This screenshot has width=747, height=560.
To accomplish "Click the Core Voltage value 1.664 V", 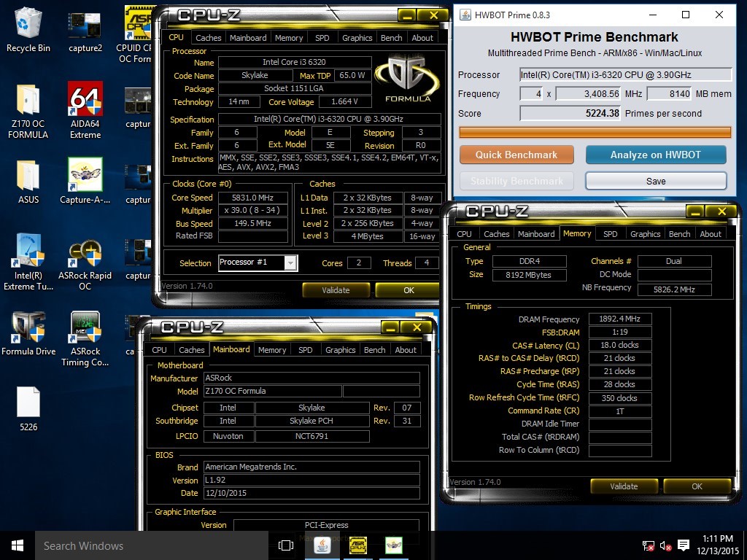I will 344,101.
